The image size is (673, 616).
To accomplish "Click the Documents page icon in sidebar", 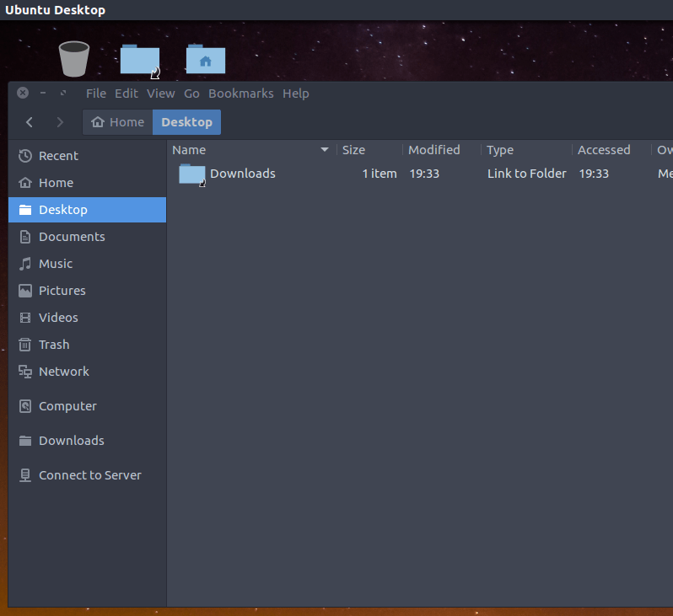I will pos(25,237).
